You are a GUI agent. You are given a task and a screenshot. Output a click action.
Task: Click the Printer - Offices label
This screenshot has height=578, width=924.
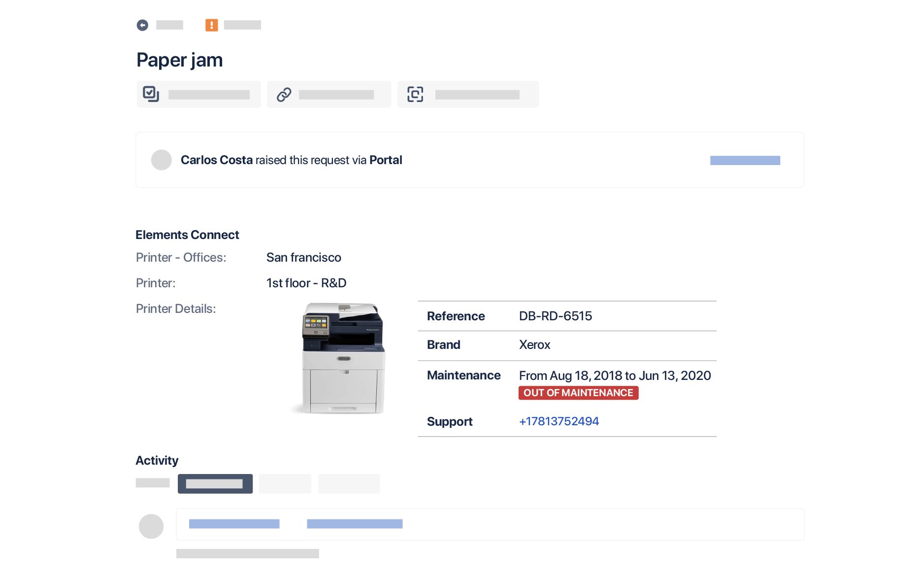(x=181, y=258)
